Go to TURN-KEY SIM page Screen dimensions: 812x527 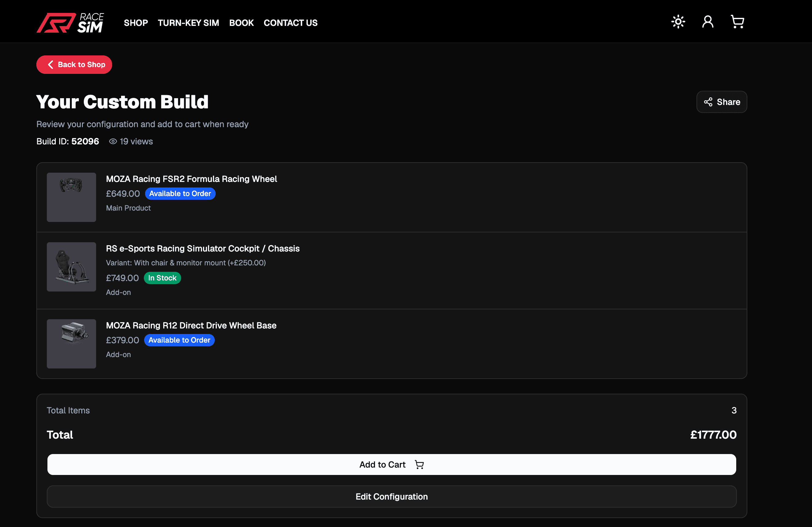click(x=188, y=23)
